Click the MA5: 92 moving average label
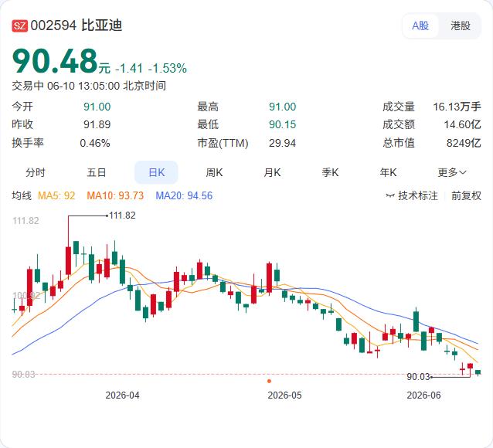The height and width of the screenshot is (448, 493). click(x=56, y=196)
